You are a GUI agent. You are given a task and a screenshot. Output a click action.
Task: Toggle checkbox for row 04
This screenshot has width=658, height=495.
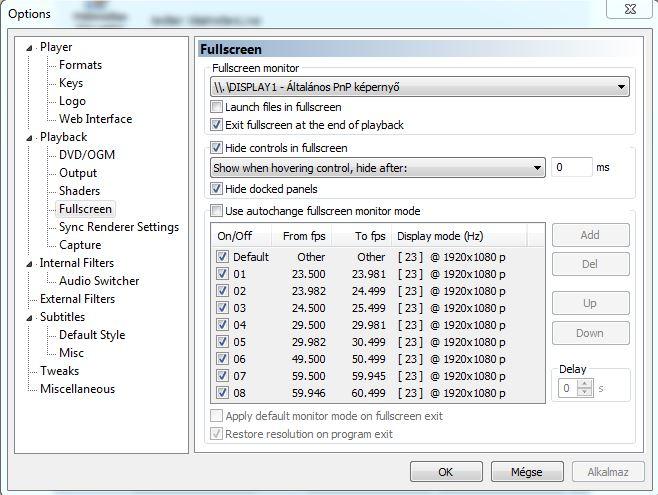[x=222, y=325]
